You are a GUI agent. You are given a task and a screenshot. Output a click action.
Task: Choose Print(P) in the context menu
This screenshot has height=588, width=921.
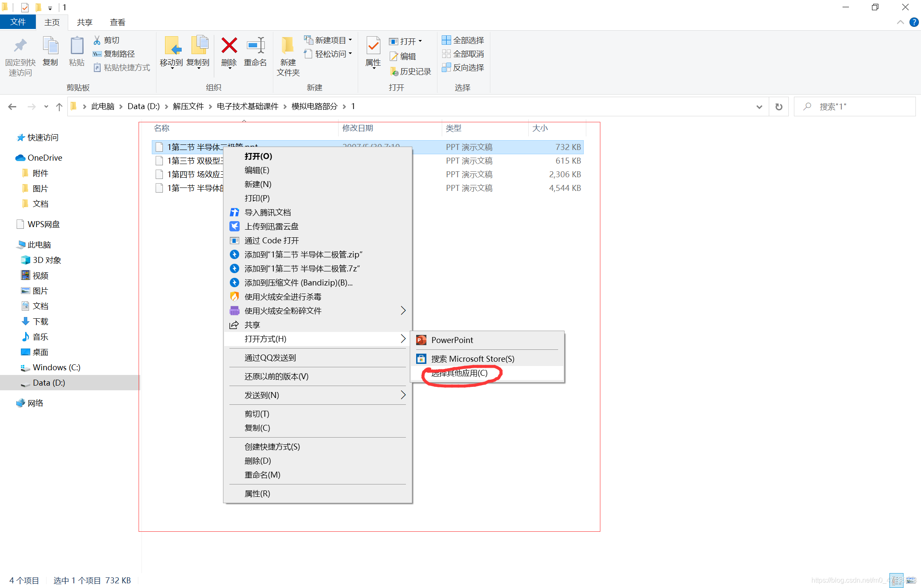tap(318, 198)
